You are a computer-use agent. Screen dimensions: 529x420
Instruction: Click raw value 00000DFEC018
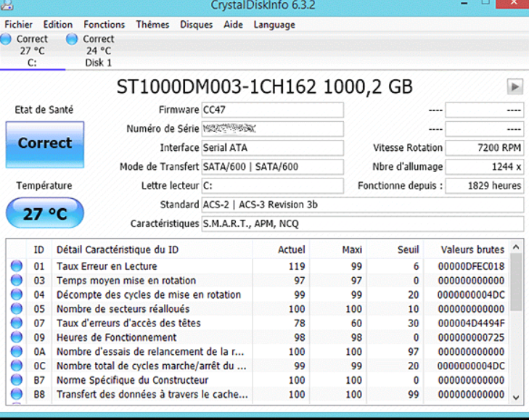471,266
